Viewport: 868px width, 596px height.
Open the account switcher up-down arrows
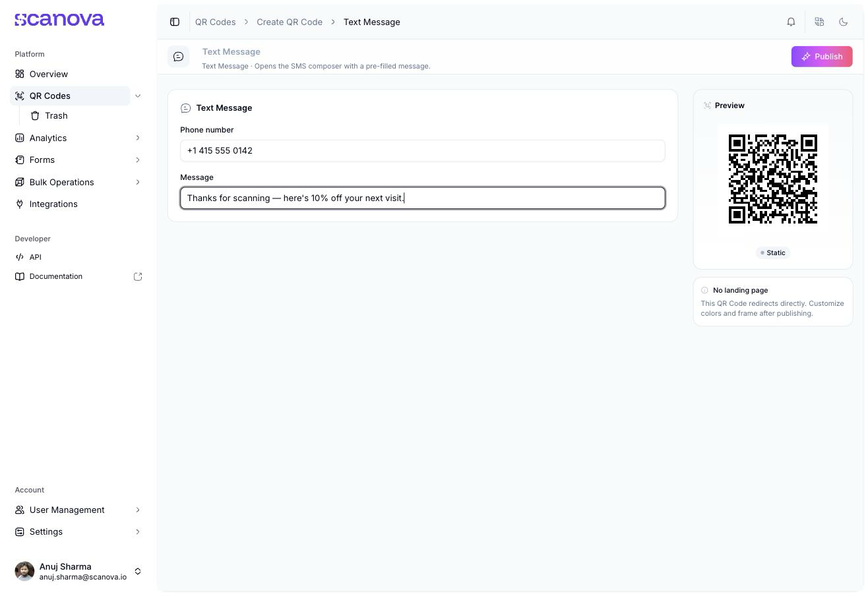[x=138, y=571]
